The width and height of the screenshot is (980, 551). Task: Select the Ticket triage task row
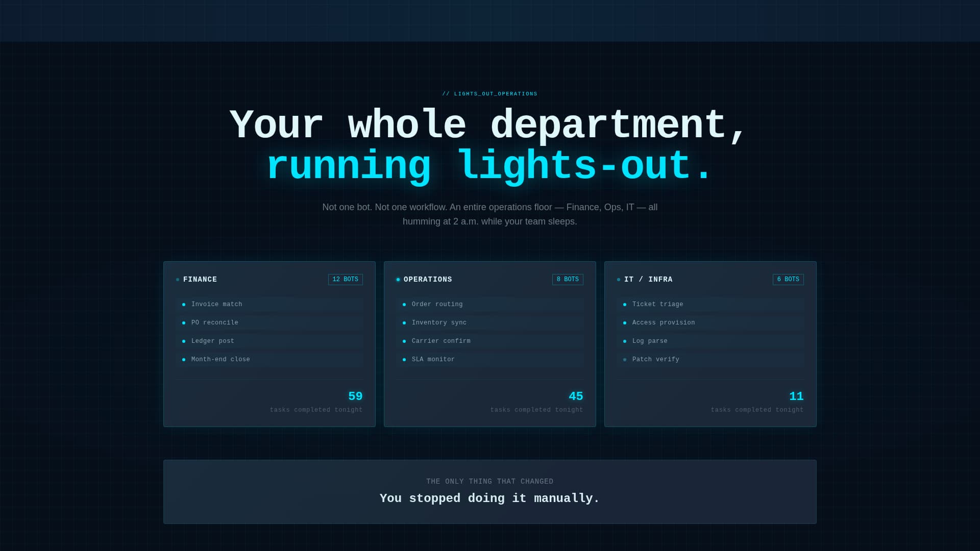710,305
